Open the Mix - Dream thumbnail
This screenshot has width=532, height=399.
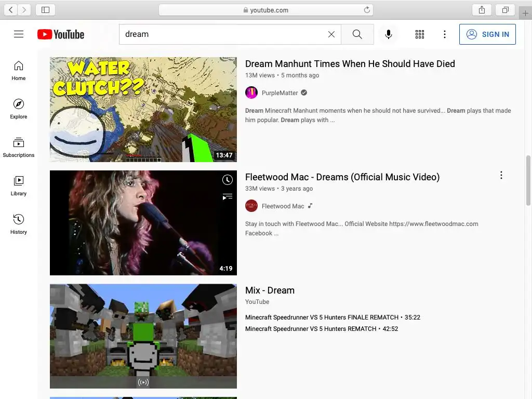[x=143, y=336]
